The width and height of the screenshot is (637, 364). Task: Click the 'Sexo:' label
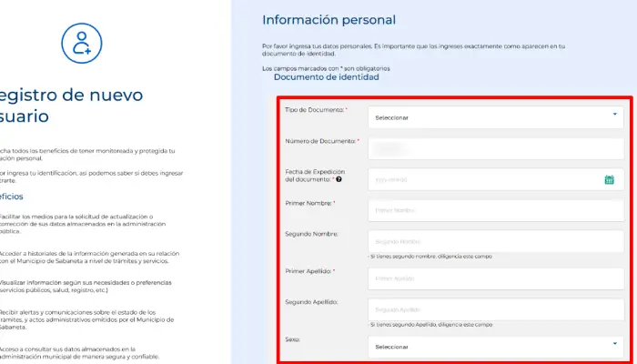point(292,339)
